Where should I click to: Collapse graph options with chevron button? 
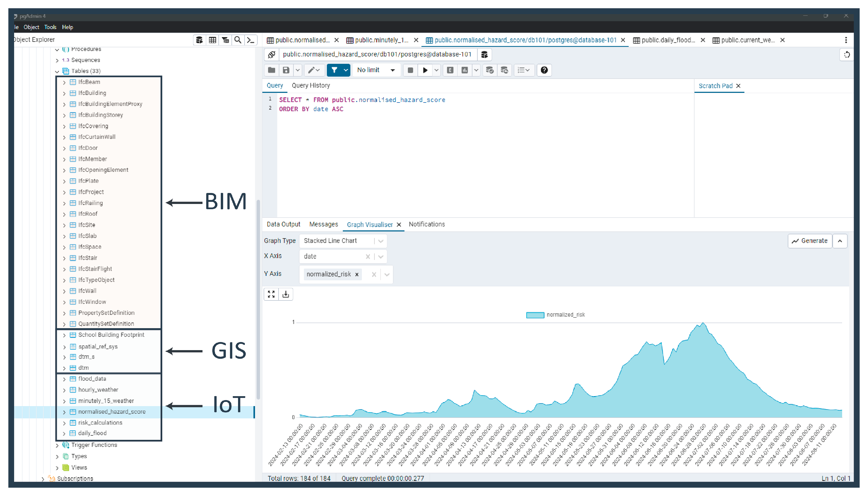(840, 241)
